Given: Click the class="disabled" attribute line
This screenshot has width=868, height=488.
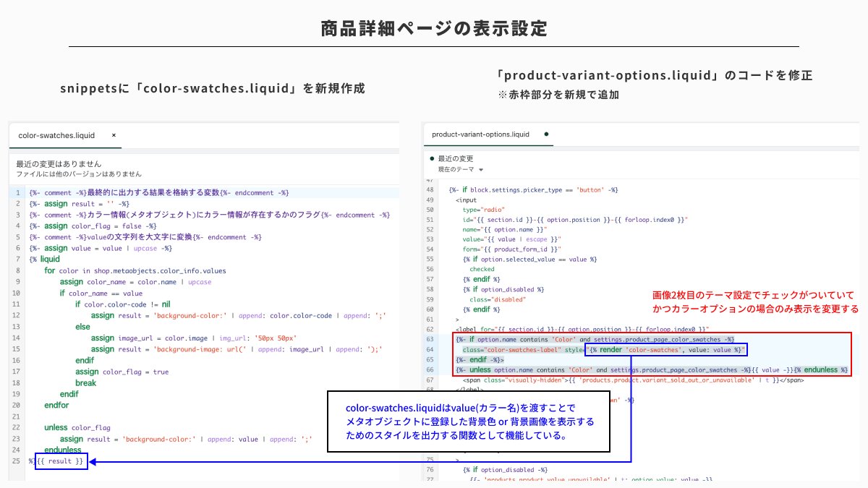Looking at the screenshot, I should pyautogui.click(x=498, y=299).
